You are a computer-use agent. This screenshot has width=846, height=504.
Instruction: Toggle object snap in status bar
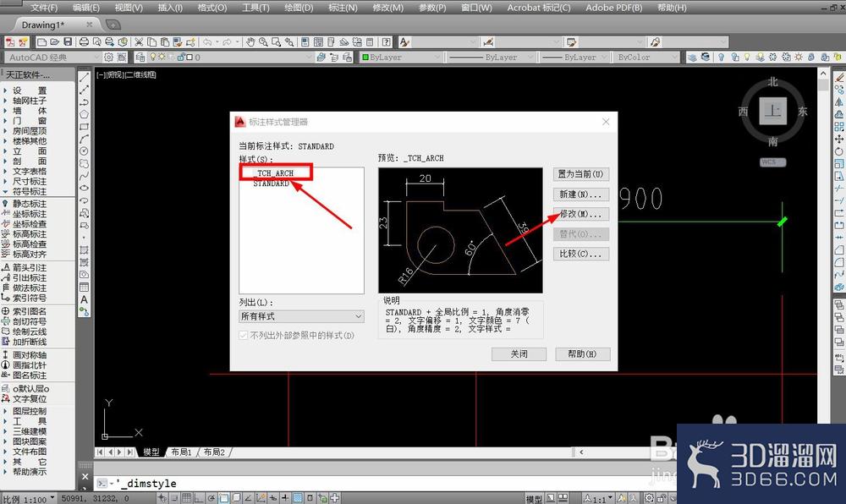pyautogui.click(x=223, y=499)
